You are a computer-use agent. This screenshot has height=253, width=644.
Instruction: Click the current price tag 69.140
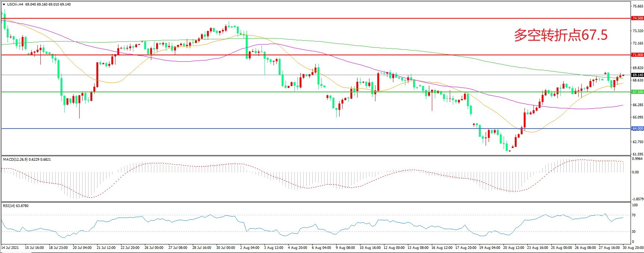click(x=637, y=75)
